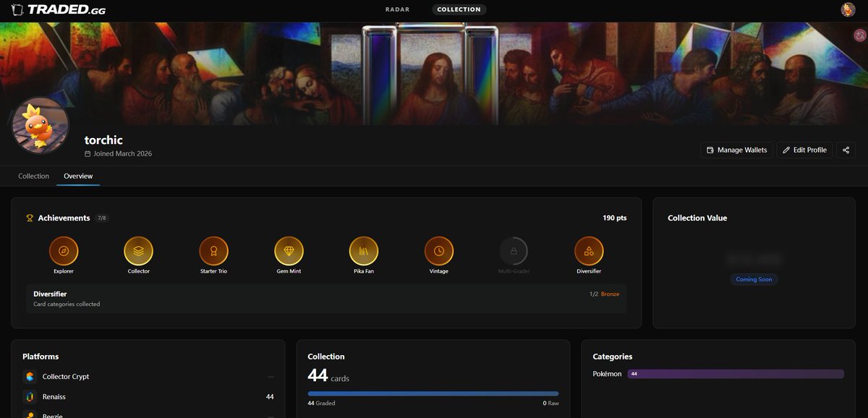The width and height of the screenshot is (868, 418).
Task: Open the user avatar menu in header
Action: (x=848, y=9)
